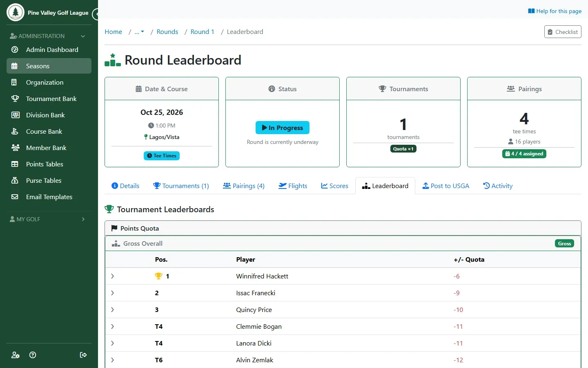Go to Rounds breadcrumb link
588x368 pixels.
(x=167, y=32)
